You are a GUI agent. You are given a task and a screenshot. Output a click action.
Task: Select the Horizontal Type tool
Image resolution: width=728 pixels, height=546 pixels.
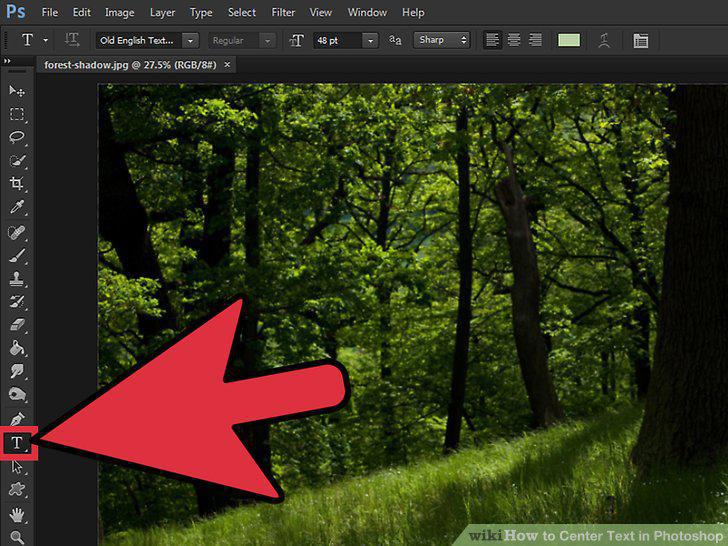[17, 442]
